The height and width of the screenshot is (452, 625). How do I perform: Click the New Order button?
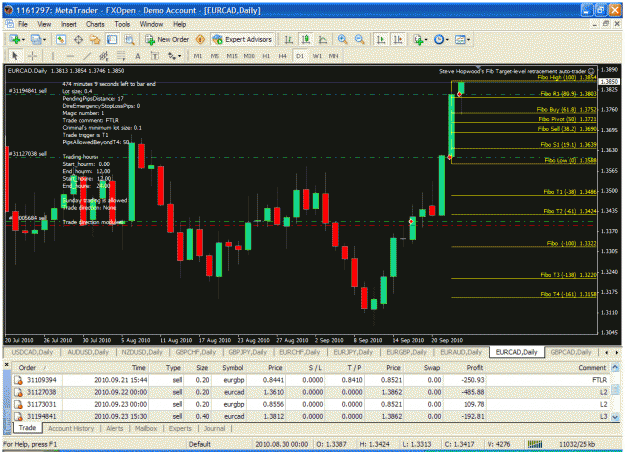167,39
